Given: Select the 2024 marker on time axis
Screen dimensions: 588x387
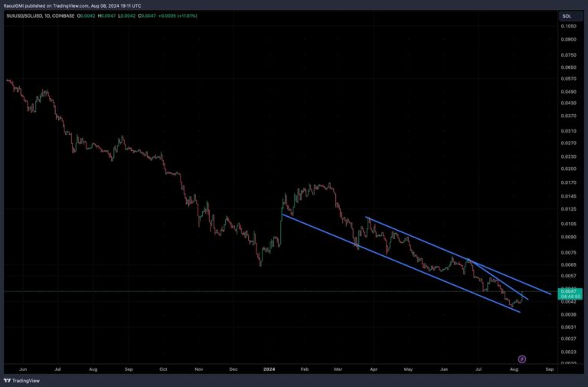Looking at the screenshot, I should [269, 369].
